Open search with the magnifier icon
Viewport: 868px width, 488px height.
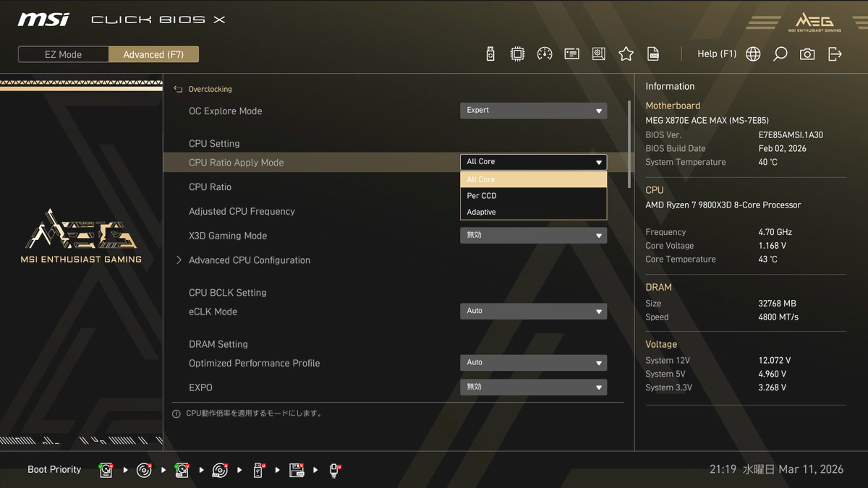coord(780,54)
